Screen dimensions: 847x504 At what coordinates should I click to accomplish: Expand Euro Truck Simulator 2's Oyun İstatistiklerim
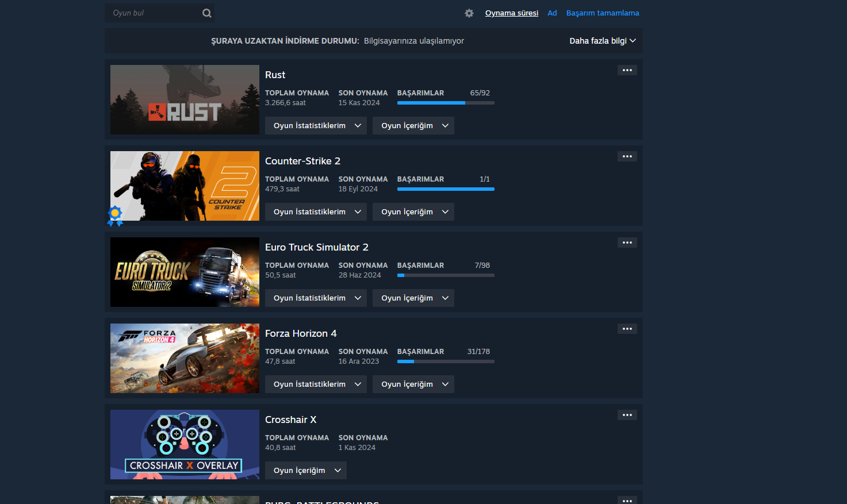[316, 298]
